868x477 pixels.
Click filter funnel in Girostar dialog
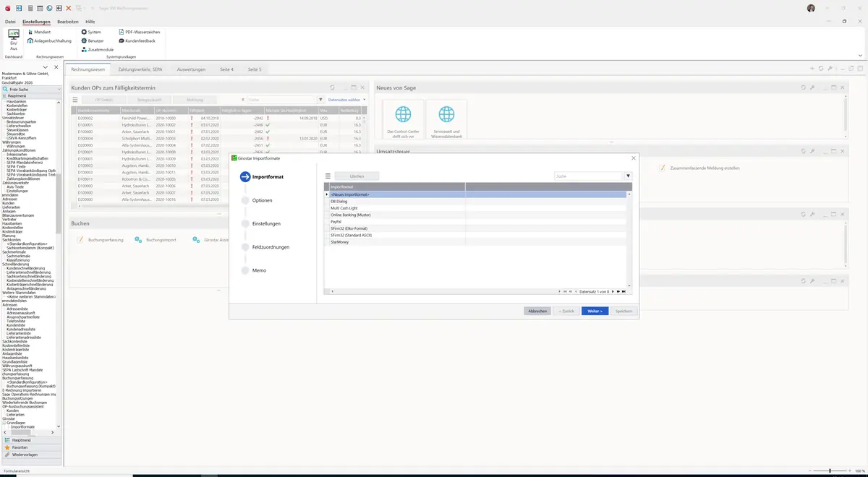[x=628, y=176]
